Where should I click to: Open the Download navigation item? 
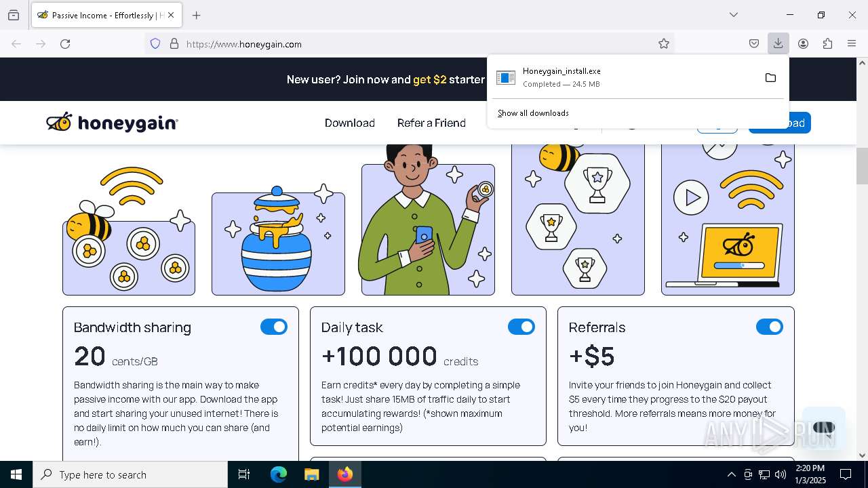coord(349,123)
